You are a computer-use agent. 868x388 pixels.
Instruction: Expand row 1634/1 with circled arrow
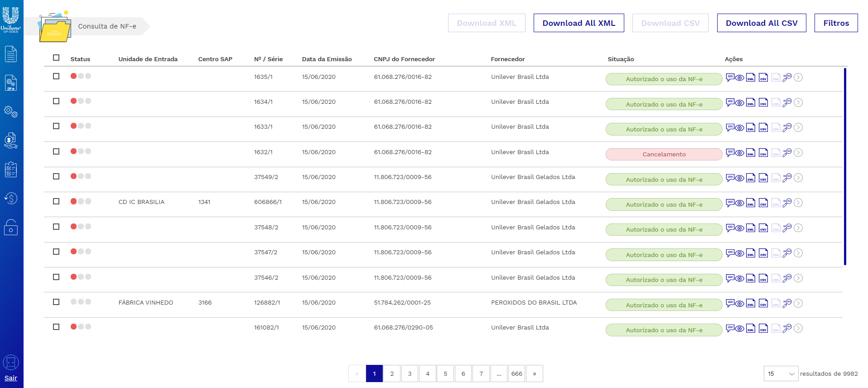click(x=798, y=102)
